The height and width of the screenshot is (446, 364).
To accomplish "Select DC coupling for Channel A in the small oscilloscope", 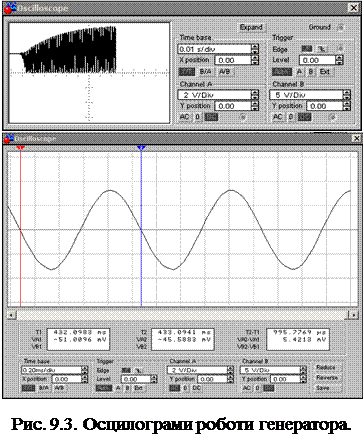I will [x=211, y=117].
